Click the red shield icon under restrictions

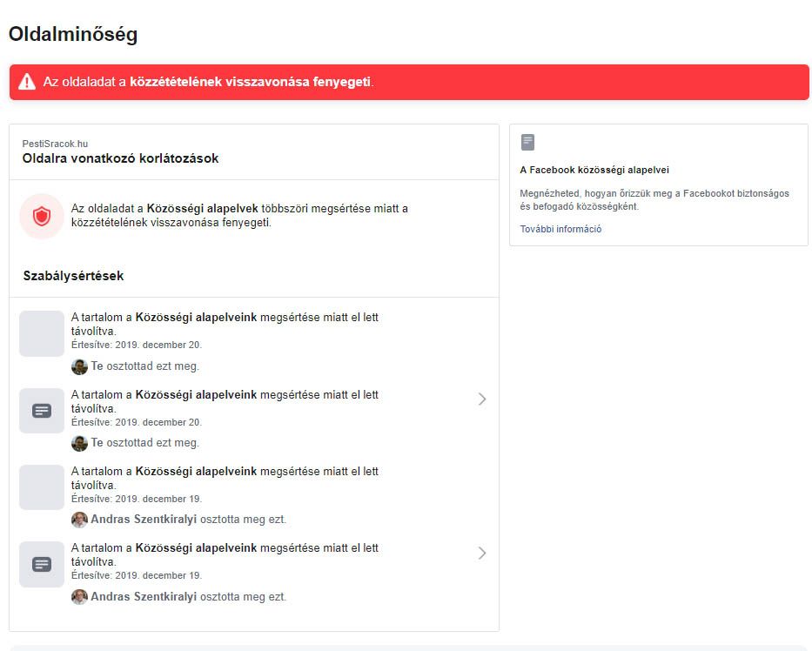click(42, 216)
